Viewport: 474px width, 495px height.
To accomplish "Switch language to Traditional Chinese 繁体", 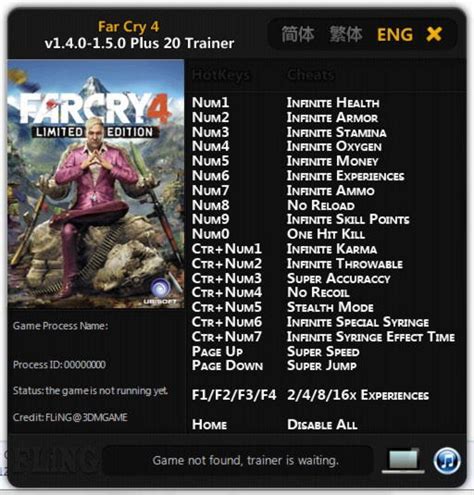I will click(x=346, y=34).
